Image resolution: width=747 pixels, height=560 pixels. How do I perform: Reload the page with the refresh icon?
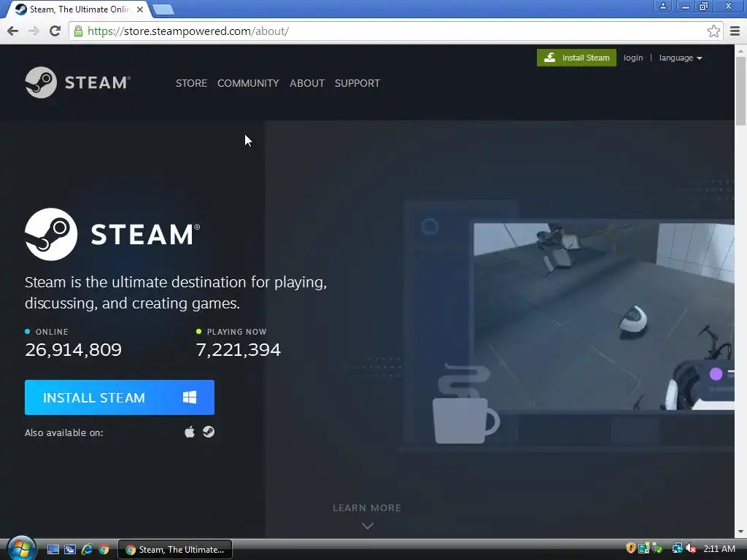[55, 31]
